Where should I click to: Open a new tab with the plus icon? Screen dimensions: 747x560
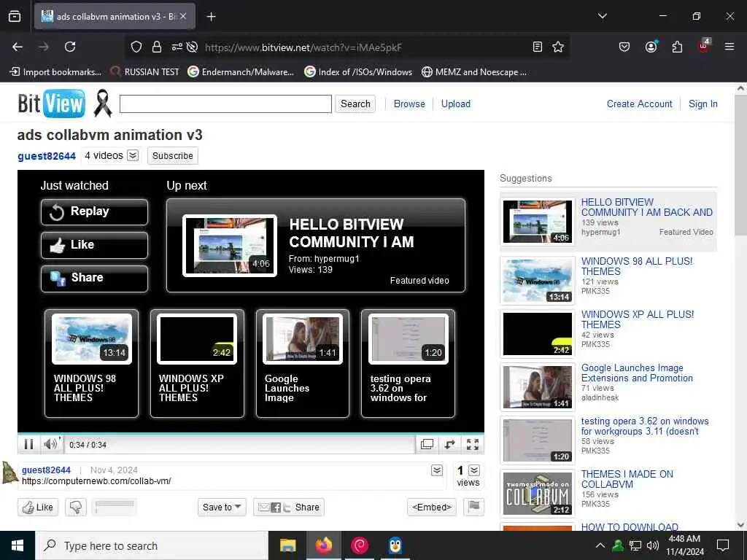coord(211,17)
